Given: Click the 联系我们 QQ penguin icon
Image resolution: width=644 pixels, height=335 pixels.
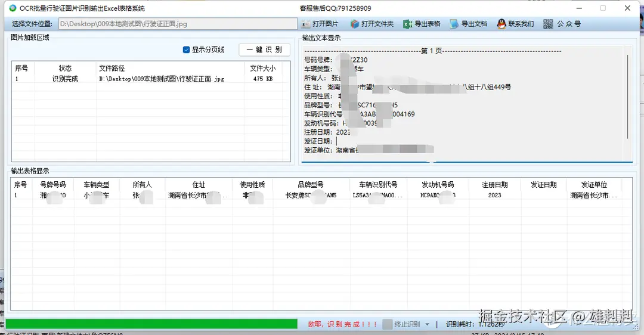Looking at the screenshot, I should 501,24.
